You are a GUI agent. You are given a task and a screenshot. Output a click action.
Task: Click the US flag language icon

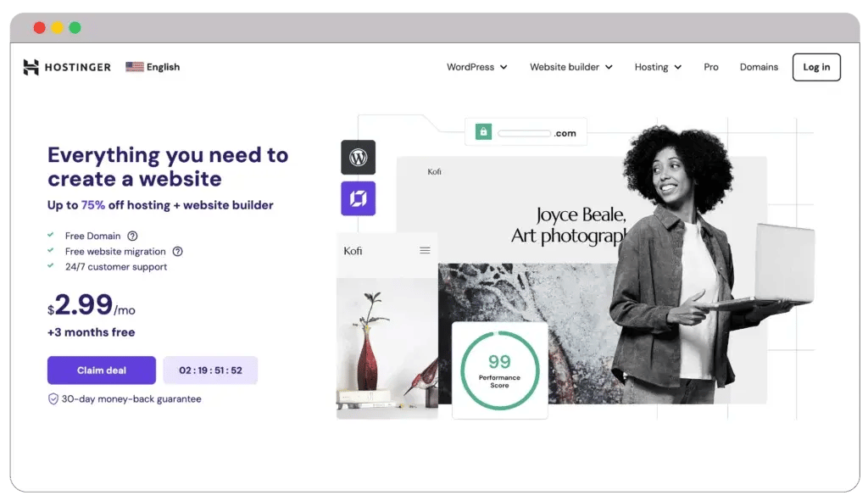pyautogui.click(x=134, y=67)
